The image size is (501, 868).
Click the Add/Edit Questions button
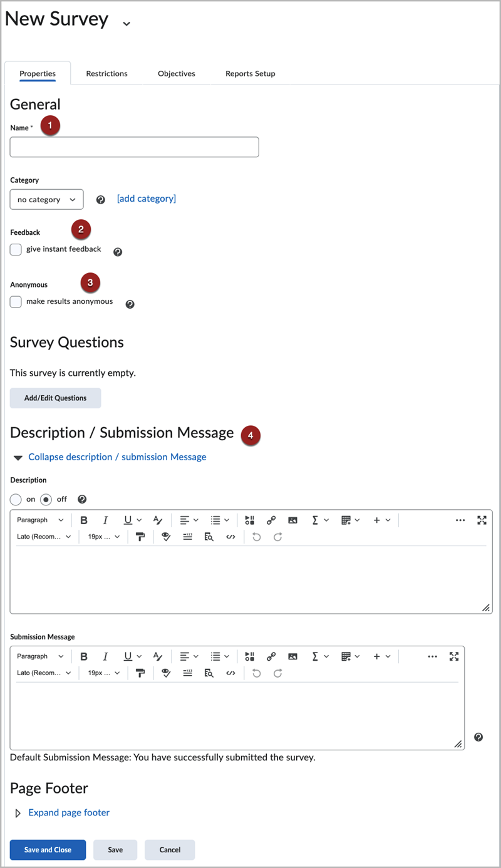pos(55,398)
